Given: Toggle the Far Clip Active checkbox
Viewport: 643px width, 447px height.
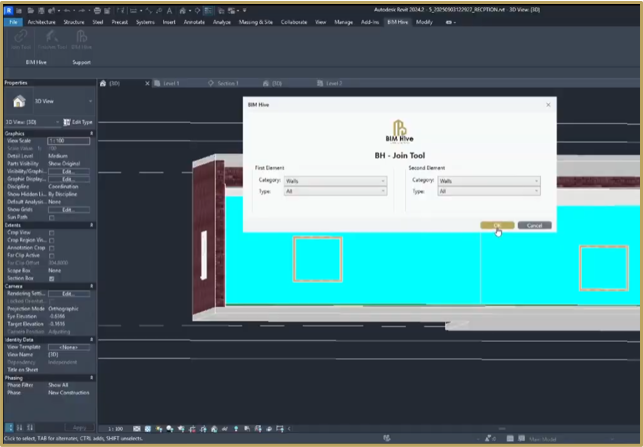Looking at the screenshot, I should coord(52,255).
